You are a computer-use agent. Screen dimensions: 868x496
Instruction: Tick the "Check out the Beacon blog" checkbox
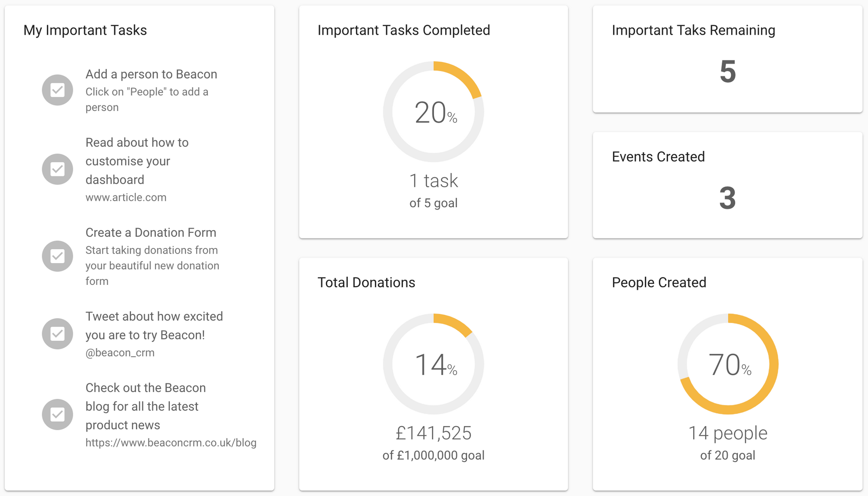(x=57, y=414)
